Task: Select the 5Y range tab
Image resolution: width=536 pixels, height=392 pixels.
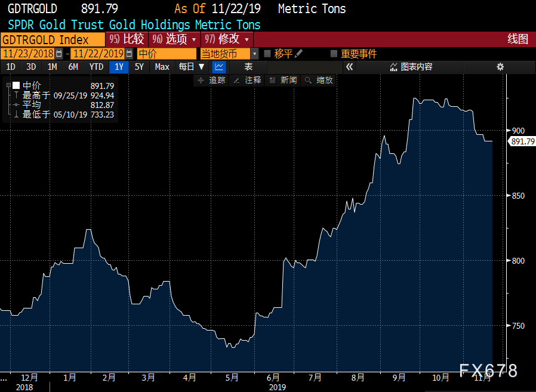Action: (139, 67)
